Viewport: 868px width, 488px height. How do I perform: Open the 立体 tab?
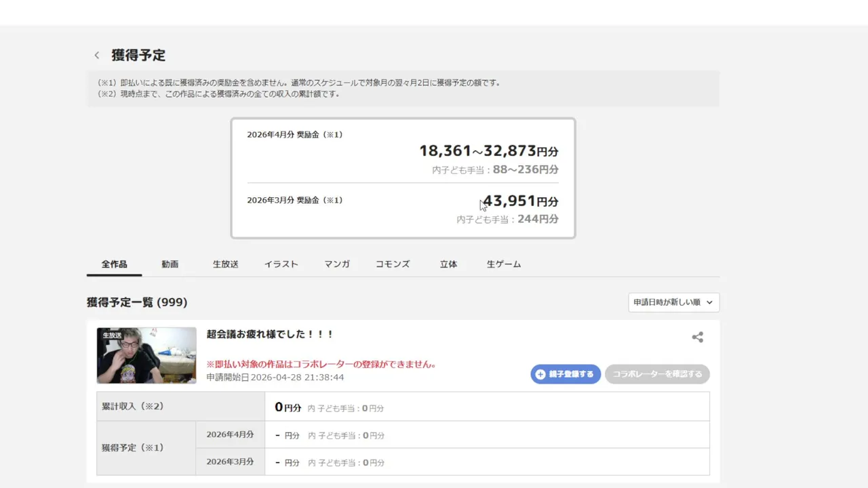click(448, 264)
